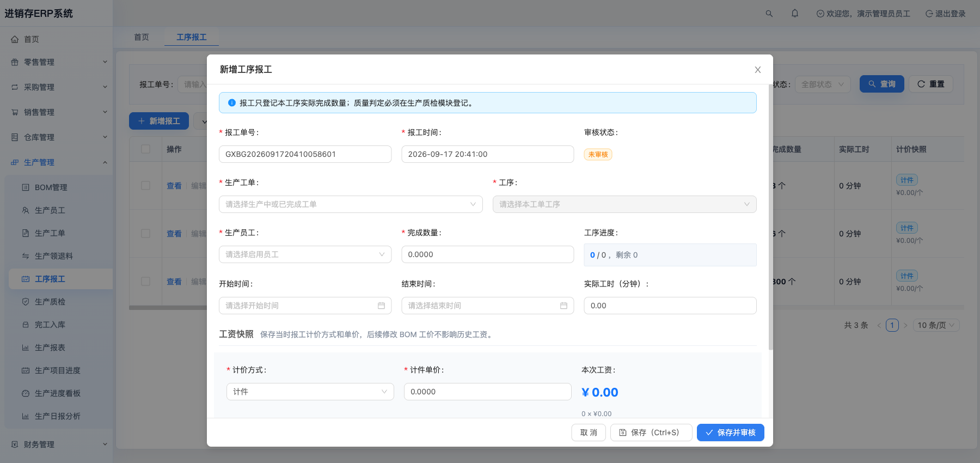Click the 计件单价 input field

click(487, 392)
